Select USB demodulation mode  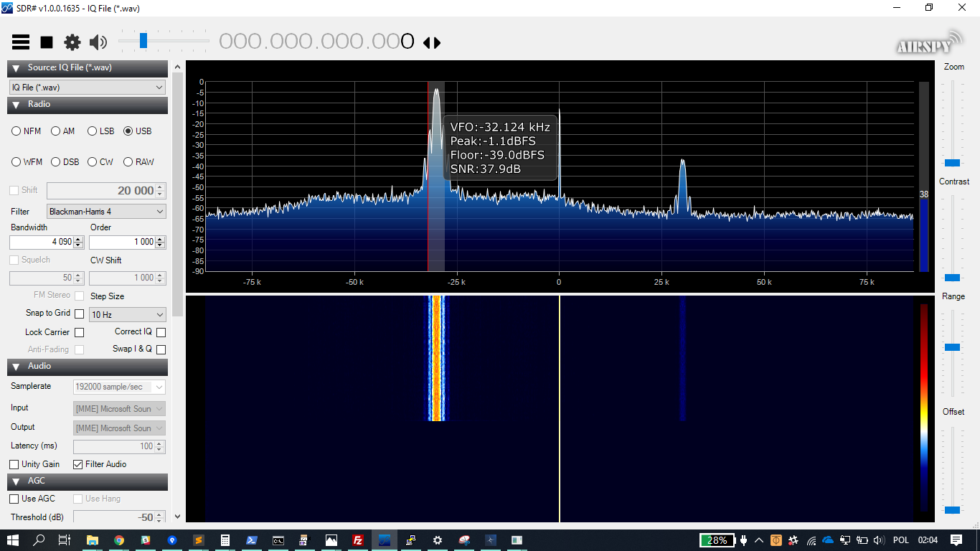(138, 131)
